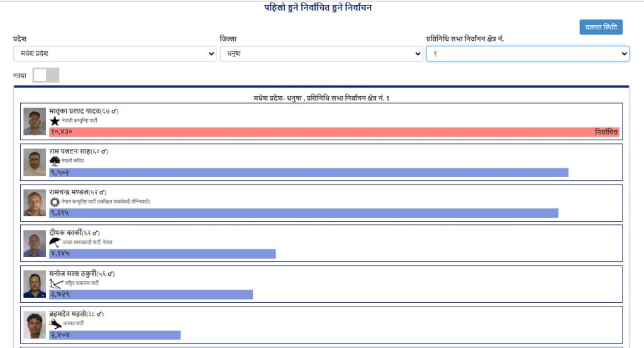Click the tree symbol of Nepali Congress

pos(55,161)
